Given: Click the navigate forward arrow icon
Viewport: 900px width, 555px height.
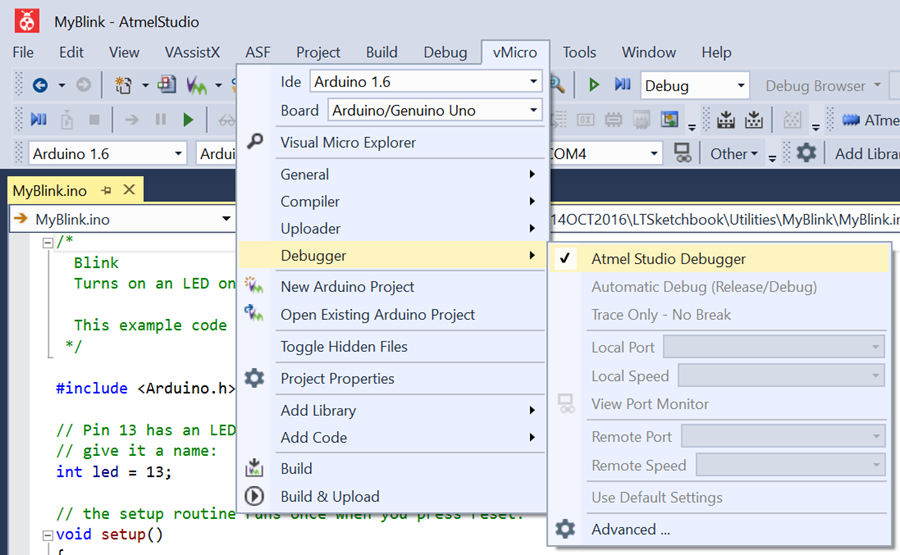Looking at the screenshot, I should coord(83,86).
